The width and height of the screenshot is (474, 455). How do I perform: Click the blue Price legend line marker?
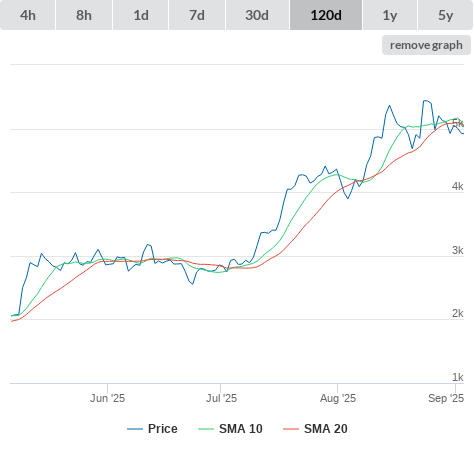click(135, 429)
